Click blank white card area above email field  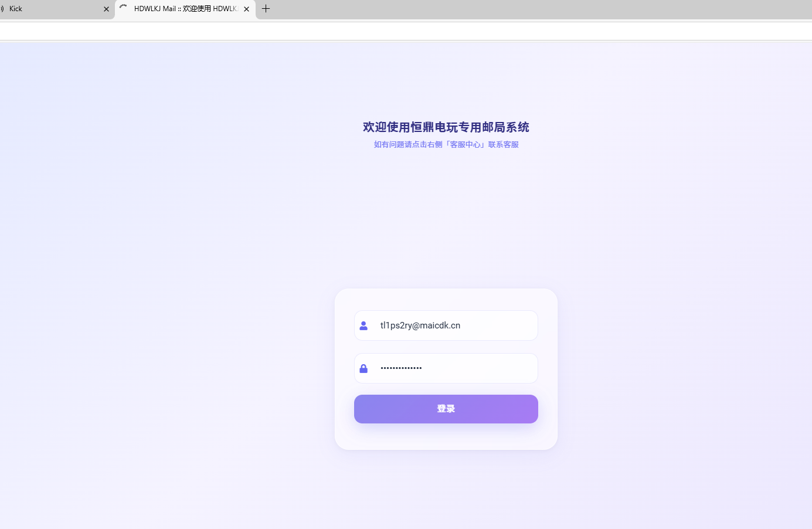[446, 299]
